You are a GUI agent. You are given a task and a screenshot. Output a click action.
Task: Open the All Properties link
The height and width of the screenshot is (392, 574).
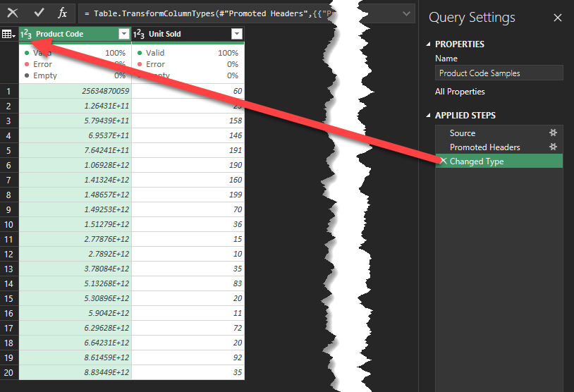(460, 92)
